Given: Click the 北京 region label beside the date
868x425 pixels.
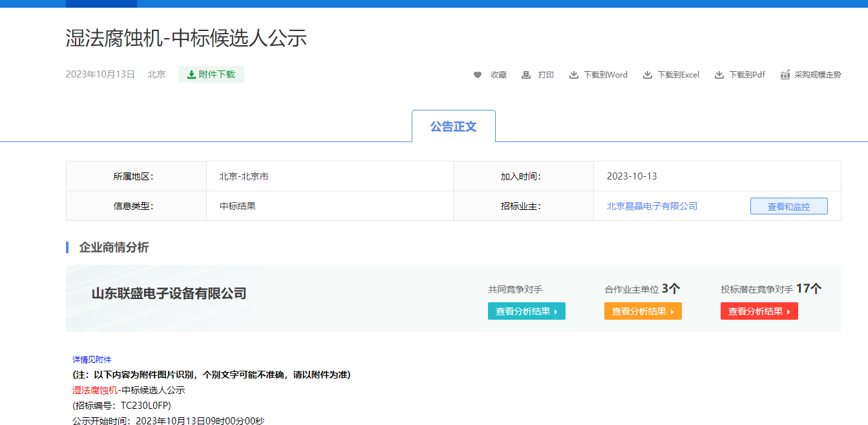Looking at the screenshot, I should coord(156,74).
